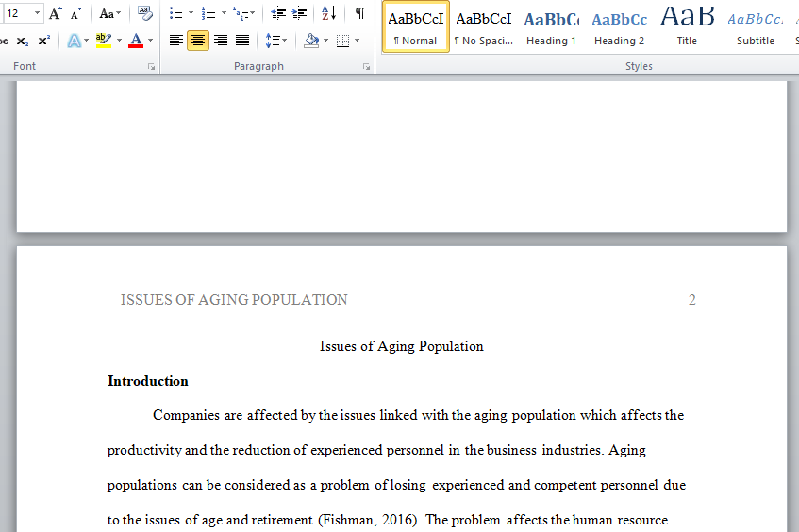Toggle superscript formatting
This screenshot has width=799, height=532.
[43, 41]
